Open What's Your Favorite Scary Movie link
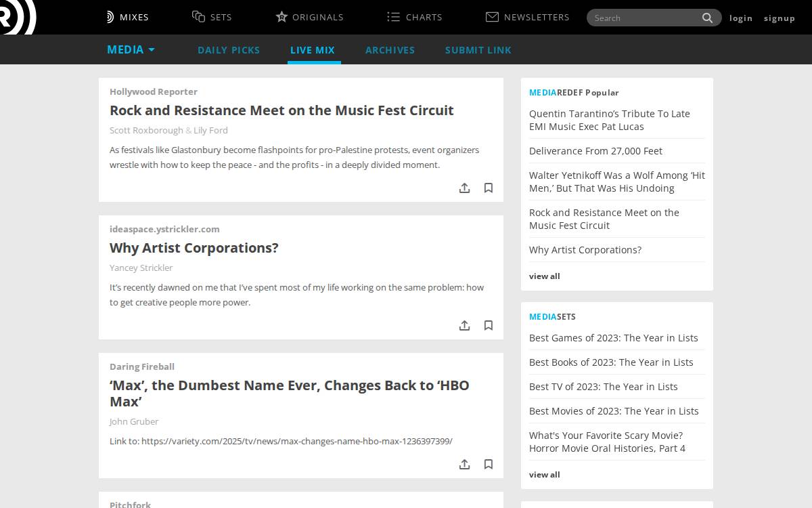This screenshot has height=508, width=812. (x=607, y=442)
